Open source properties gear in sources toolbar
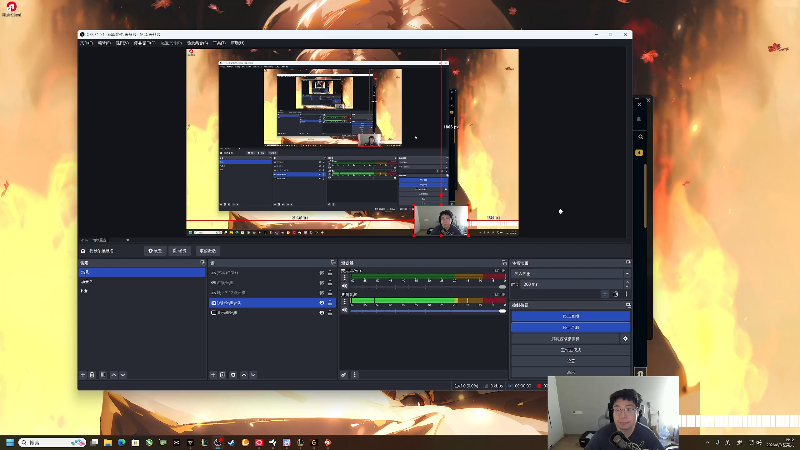 coord(233,375)
